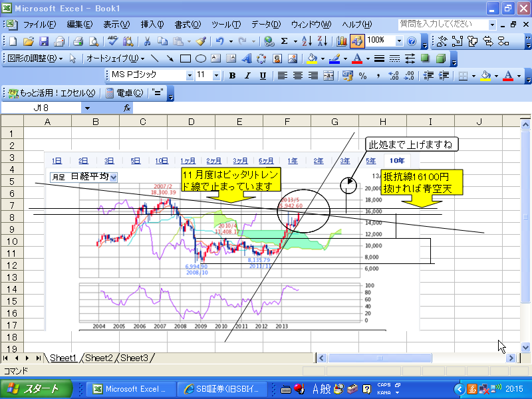Launch the Chart Wizard icon
Viewport: 532px width, 399px height.
point(342,41)
